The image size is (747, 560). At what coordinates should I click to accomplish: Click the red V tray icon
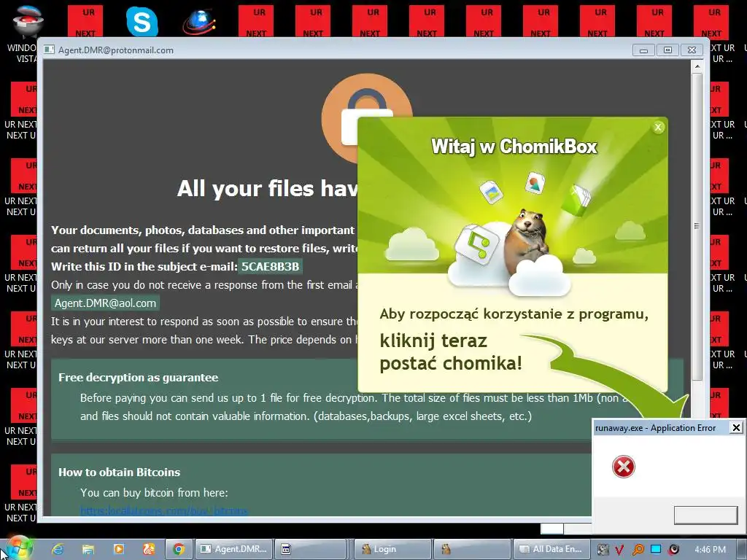click(x=619, y=550)
